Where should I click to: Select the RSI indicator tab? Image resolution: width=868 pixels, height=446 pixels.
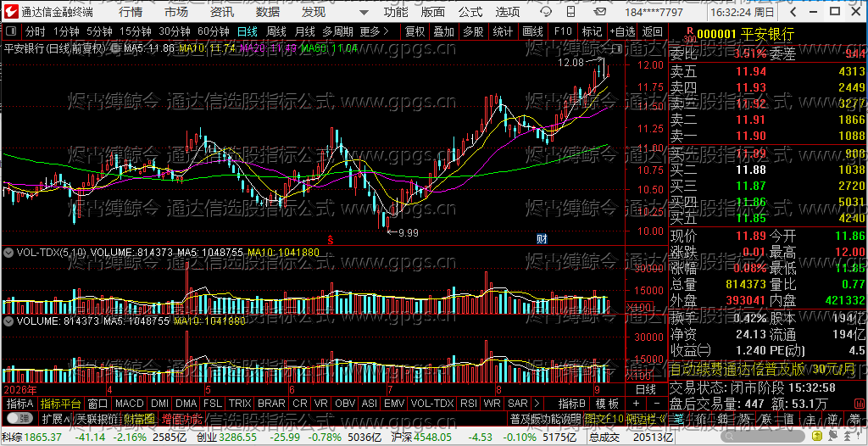468,404
